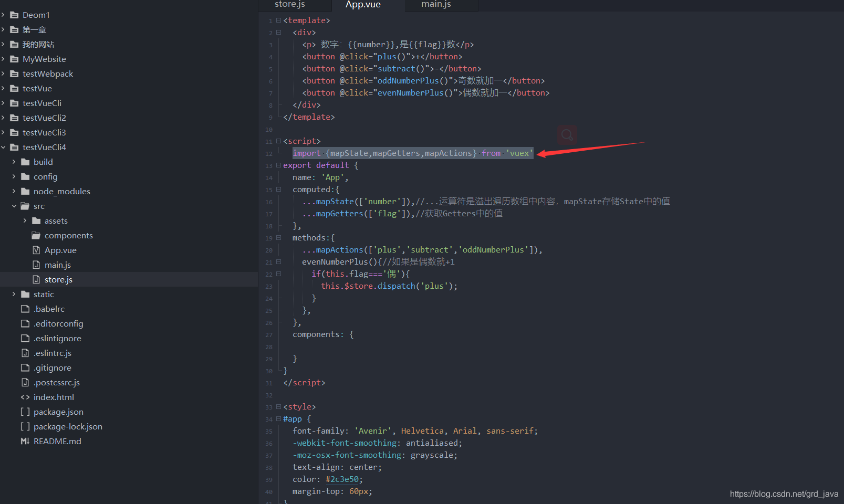Click the store.js file icon in tree
This screenshot has width=844, height=504.
click(36, 280)
